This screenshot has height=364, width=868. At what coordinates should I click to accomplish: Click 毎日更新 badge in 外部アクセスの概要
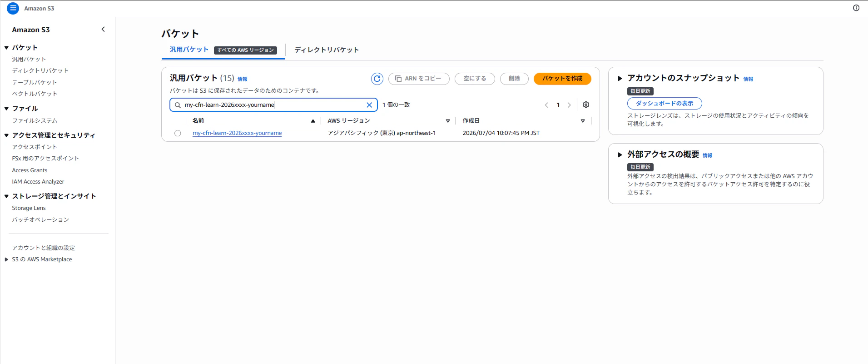tap(640, 167)
